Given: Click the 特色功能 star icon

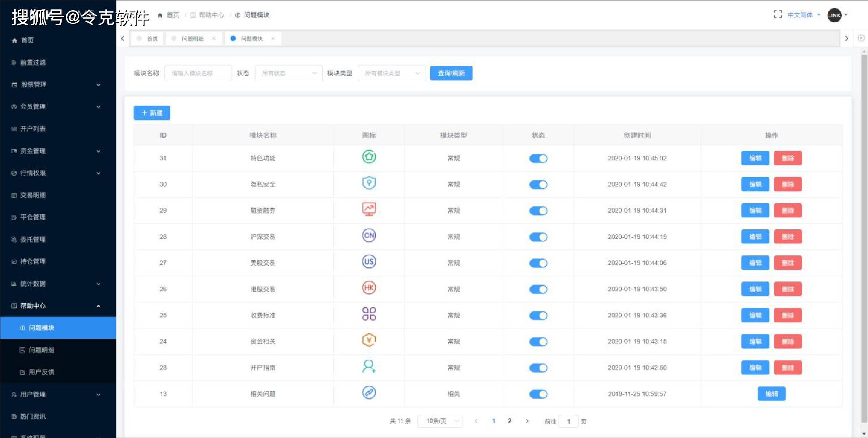Looking at the screenshot, I should coord(369,157).
